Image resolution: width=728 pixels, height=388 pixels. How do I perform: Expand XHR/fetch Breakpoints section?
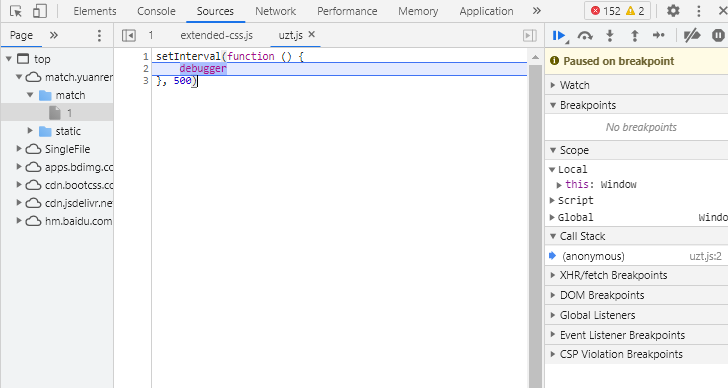(x=553, y=275)
